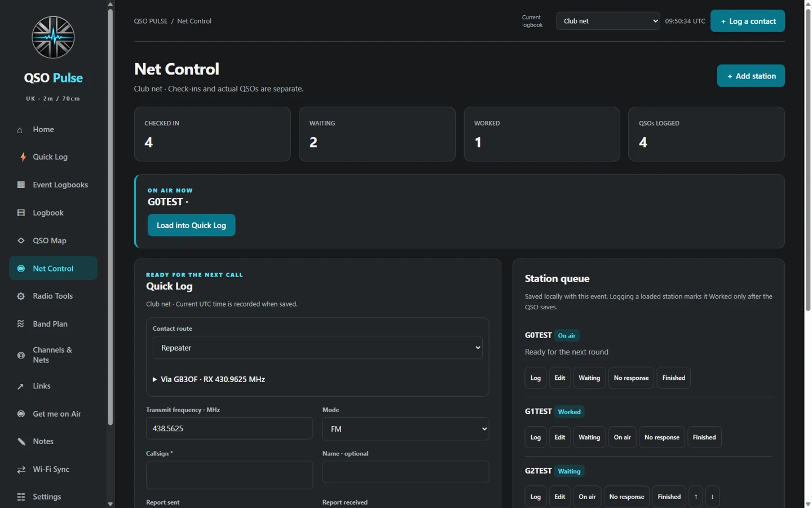Click the Logbook list icon in sidebar

click(21, 213)
